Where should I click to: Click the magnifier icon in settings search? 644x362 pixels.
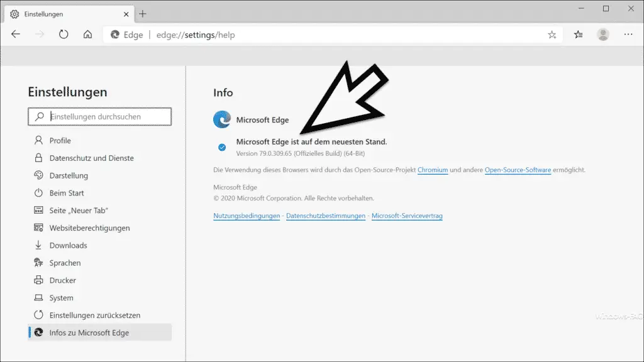[40, 116]
